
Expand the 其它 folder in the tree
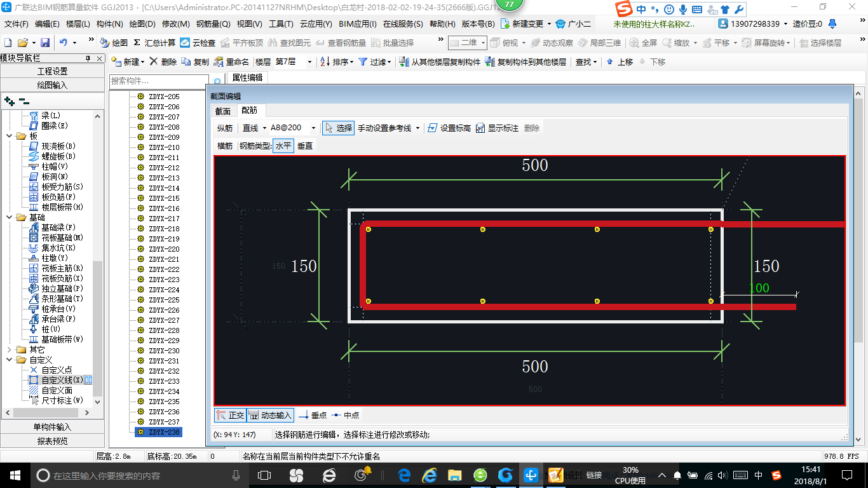(9, 349)
